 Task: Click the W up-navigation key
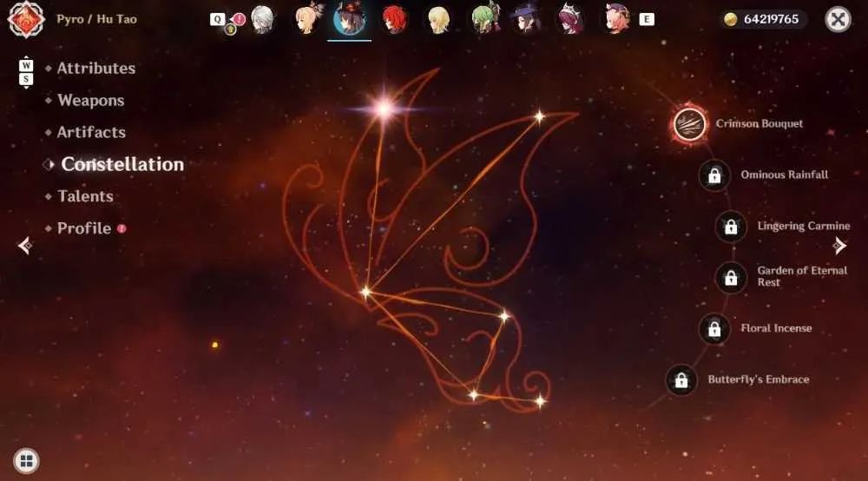[26, 65]
